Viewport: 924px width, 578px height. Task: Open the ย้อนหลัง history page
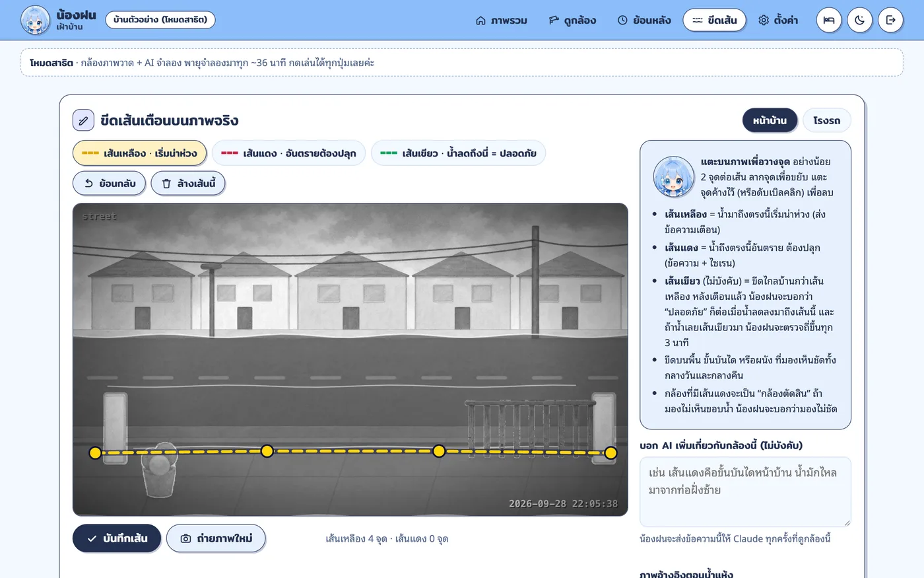click(644, 20)
